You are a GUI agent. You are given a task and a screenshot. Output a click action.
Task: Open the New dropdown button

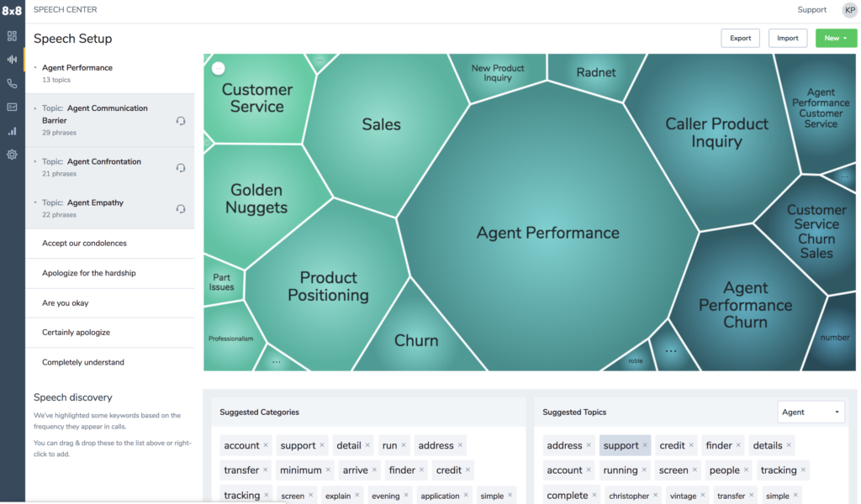tap(836, 38)
